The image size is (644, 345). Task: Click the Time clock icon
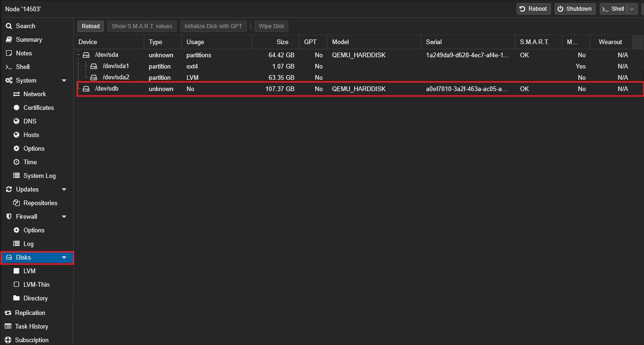[16, 162]
